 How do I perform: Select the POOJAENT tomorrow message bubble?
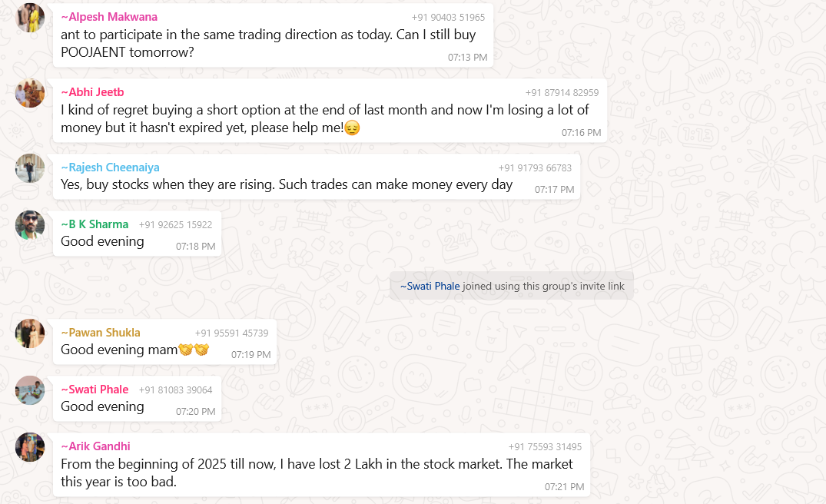coord(273,35)
